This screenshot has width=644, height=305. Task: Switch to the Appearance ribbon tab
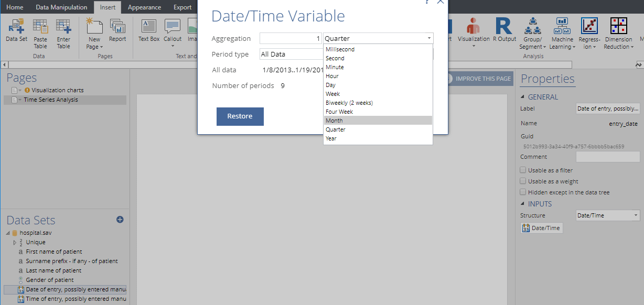[144, 7]
